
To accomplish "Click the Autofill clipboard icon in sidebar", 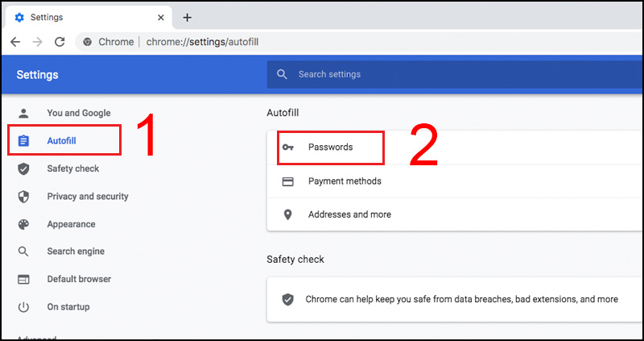I will pos(23,141).
